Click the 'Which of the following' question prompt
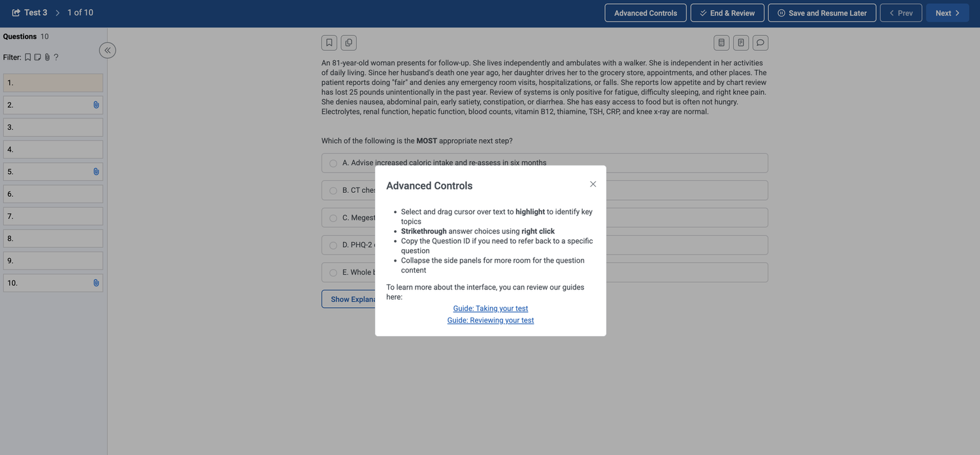The image size is (980, 455). pos(417,141)
